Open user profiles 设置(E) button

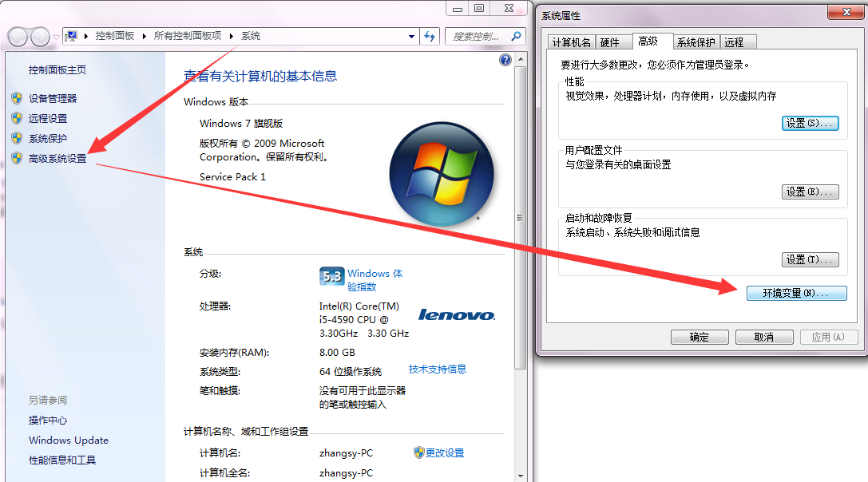tap(810, 192)
